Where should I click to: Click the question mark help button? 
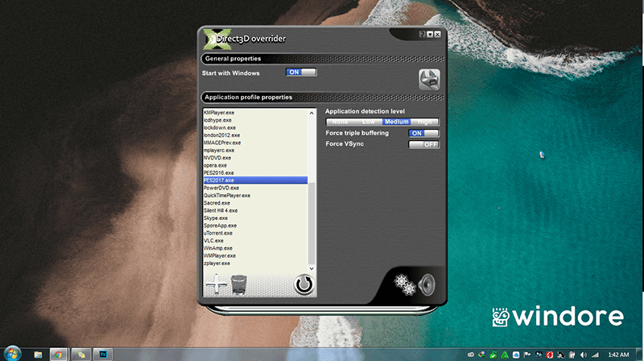(x=422, y=35)
